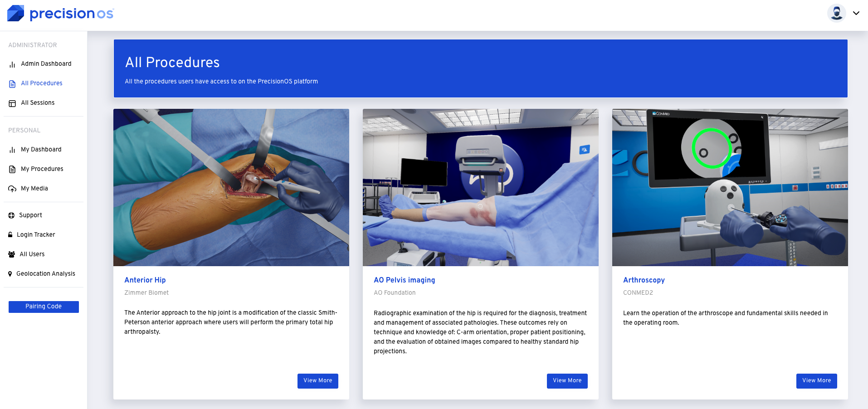868x409 pixels.
Task: Click the Geolocation Analysis pin icon
Action: [10, 274]
